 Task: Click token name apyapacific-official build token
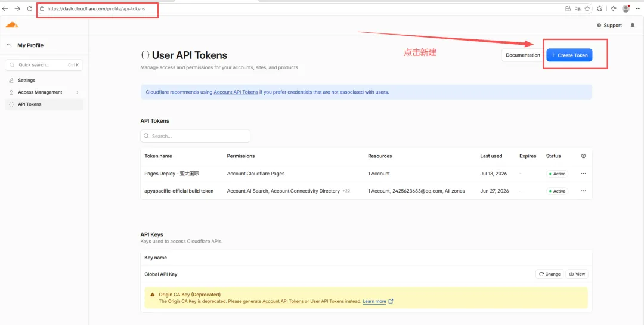[x=179, y=191]
